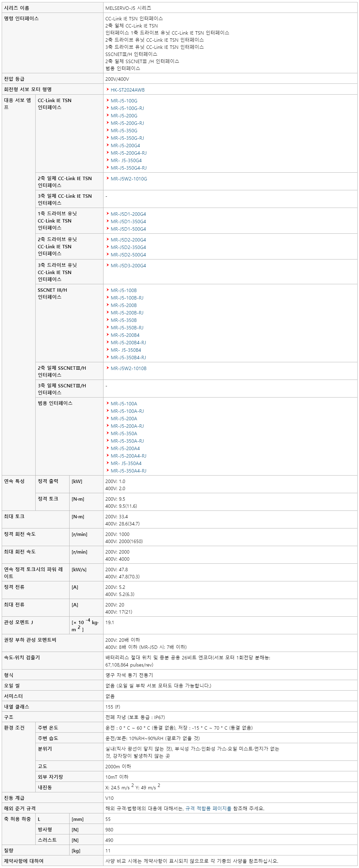Select the 2000m 이하 altitude value
Screen dimensions: 359x868
(118, 766)
